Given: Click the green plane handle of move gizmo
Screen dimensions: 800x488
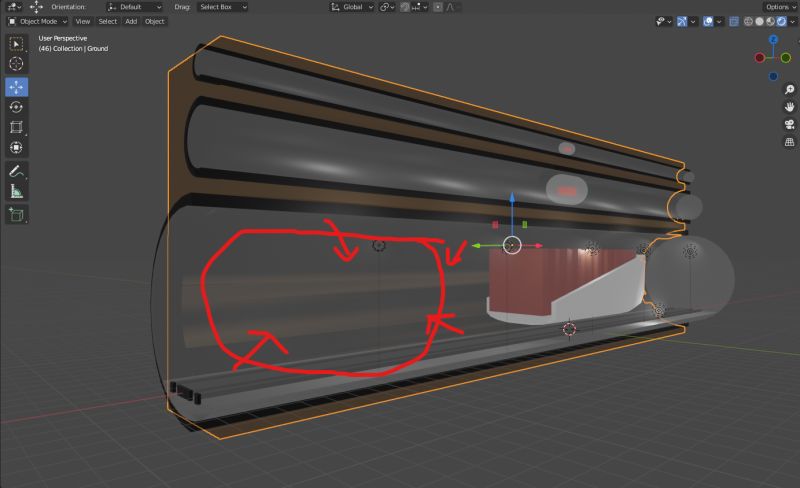Looking at the screenshot, I should tap(524, 224).
